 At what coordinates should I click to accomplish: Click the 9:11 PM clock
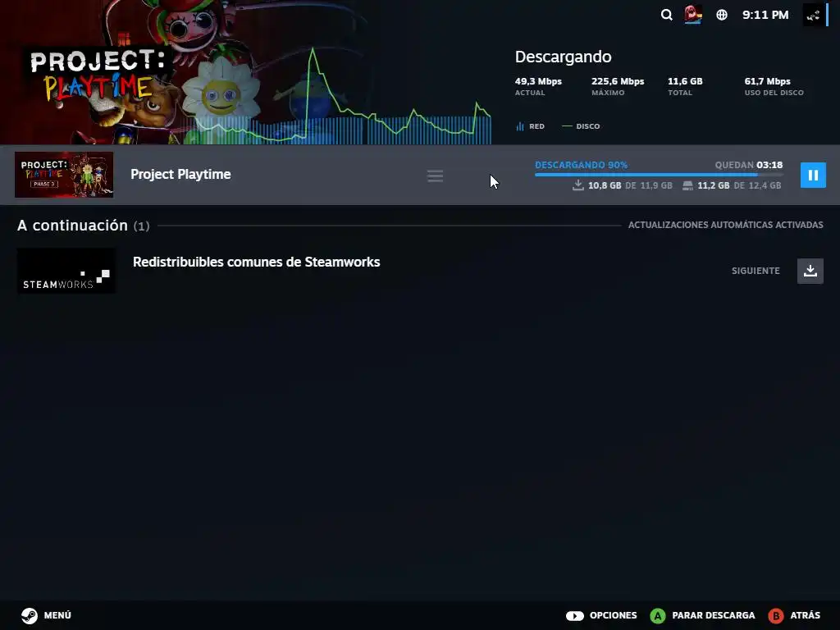tap(765, 15)
